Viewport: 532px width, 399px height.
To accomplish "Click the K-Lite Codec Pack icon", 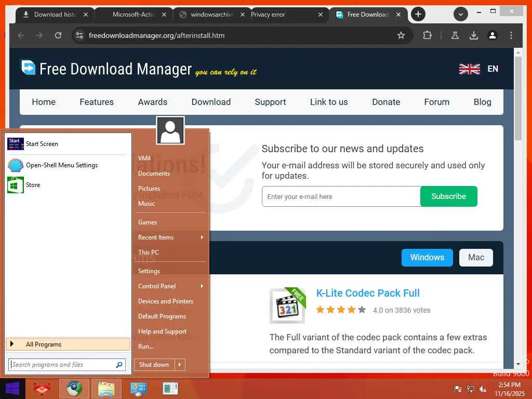I will click(x=288, y=305).
